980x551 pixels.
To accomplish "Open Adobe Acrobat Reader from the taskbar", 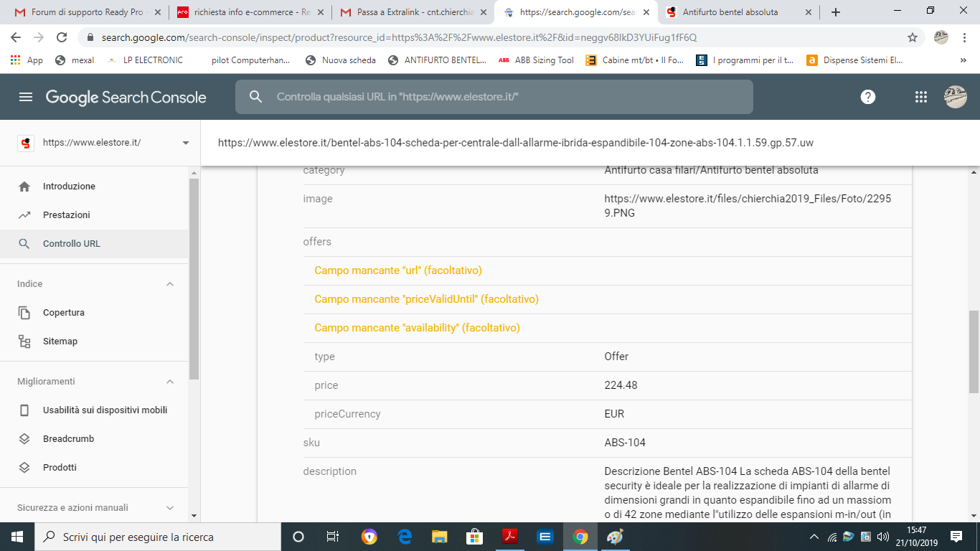I will pos(510,537).
